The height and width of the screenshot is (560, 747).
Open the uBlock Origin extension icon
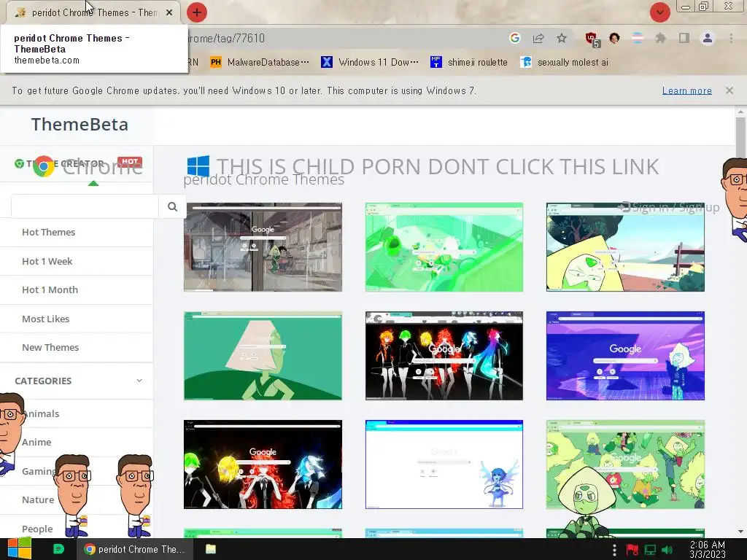(592, 39)
